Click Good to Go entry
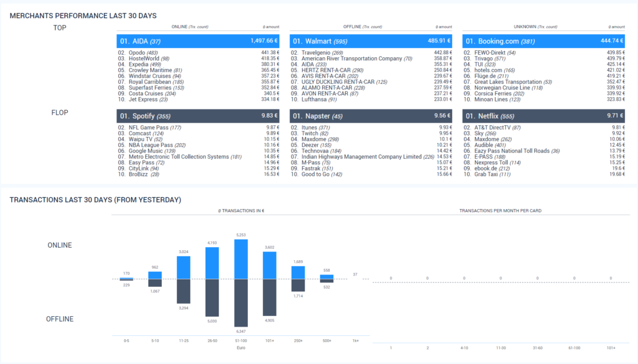Screen dimensions: 638x364 [x=371, y=174]
